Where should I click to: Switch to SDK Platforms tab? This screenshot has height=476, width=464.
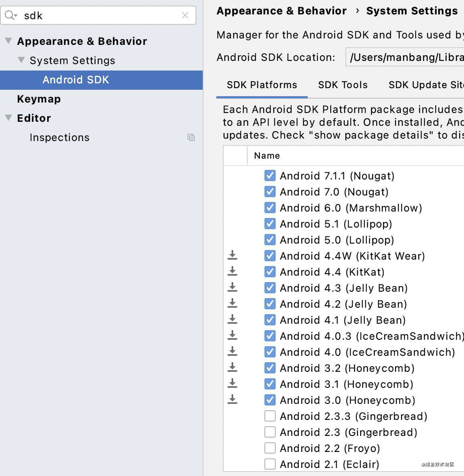(262, 85)
